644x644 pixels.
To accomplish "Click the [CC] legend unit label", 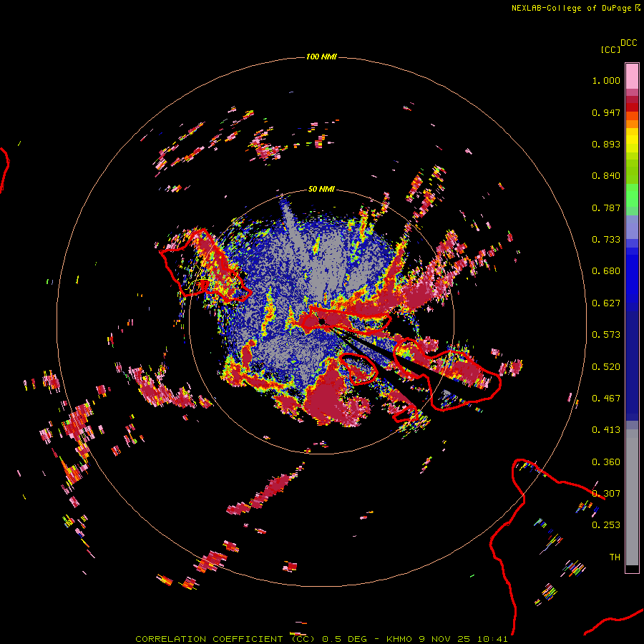I will click(x=610, y=49).
